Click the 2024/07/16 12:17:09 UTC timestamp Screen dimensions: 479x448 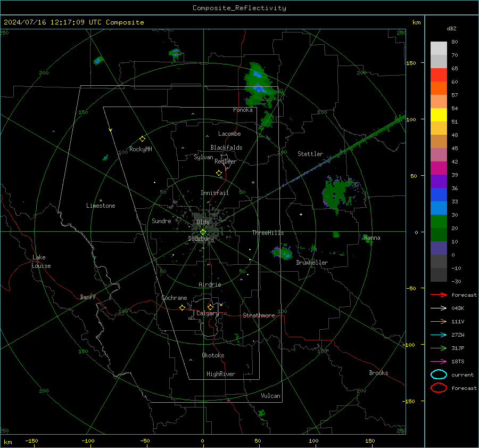coord(73,22)
